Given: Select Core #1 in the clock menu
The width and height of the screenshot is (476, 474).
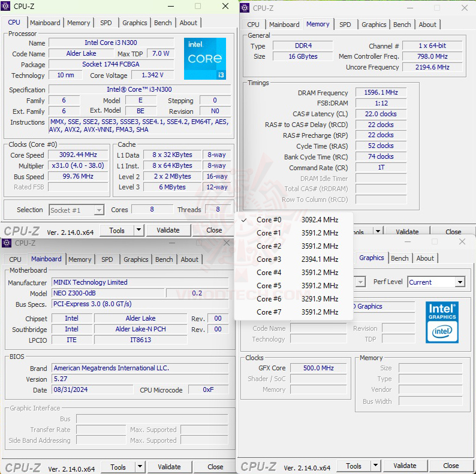Looking at the screenshot, I should [294, 233].
